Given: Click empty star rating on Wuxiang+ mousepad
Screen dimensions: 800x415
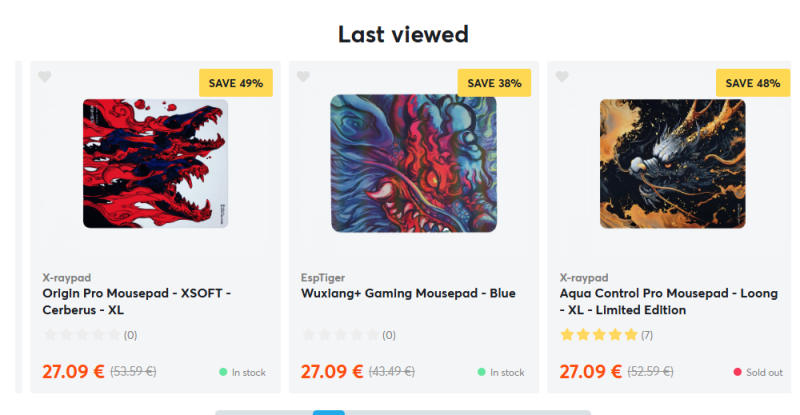Looking at the screenshot, I should point(341,335).
